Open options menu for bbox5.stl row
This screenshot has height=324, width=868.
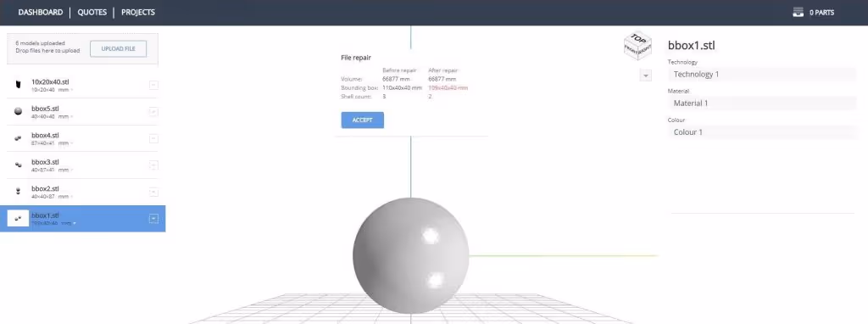coord(154,112)
